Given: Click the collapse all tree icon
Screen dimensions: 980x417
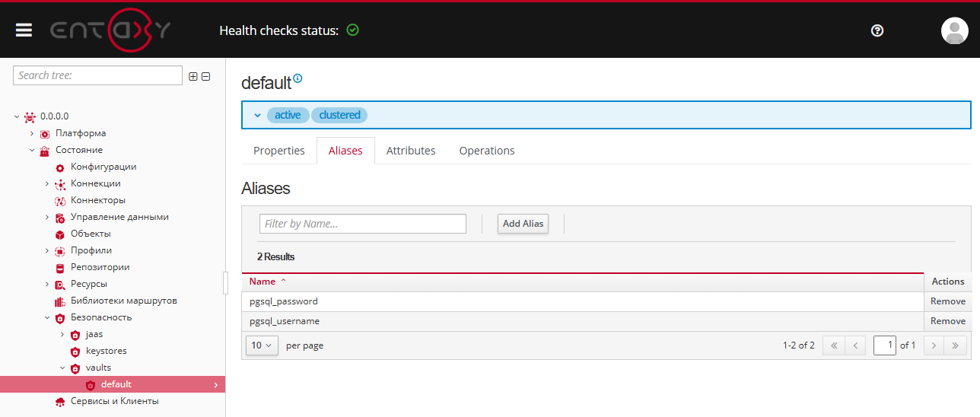Looking at the screenshot, I should pyautogui.click(x=205, y=76).
